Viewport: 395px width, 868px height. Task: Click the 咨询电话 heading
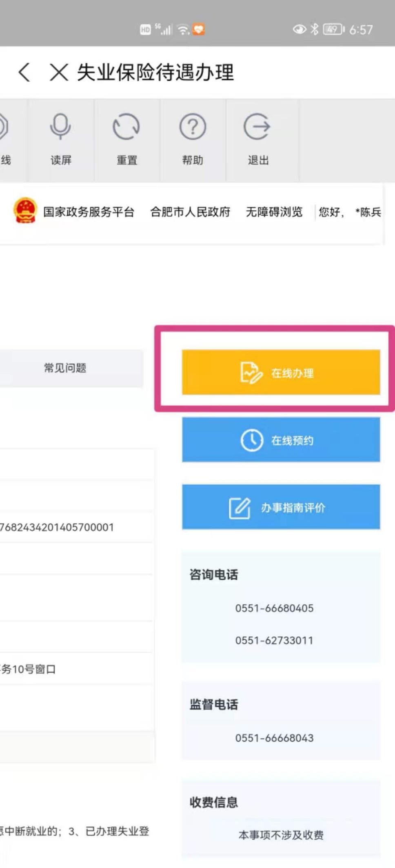pyautogui.click(x=213, y=575)
